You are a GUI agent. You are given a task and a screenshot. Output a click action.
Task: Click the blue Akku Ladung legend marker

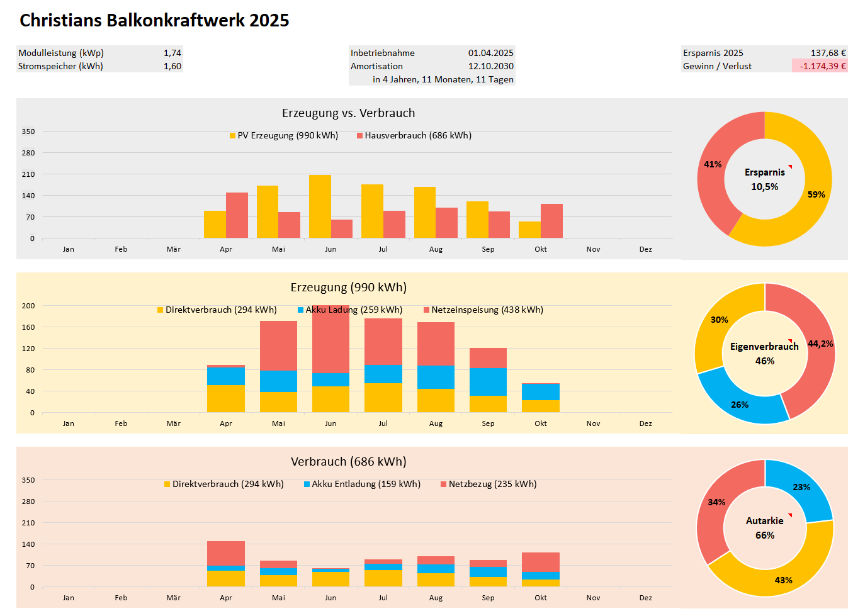pos(301,310)
